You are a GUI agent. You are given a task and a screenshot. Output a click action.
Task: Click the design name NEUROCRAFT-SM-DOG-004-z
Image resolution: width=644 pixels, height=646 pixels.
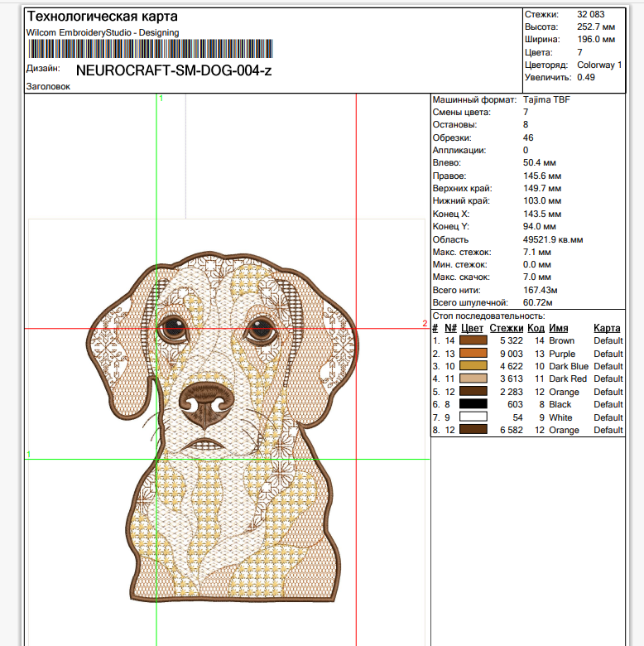[174, 71]
